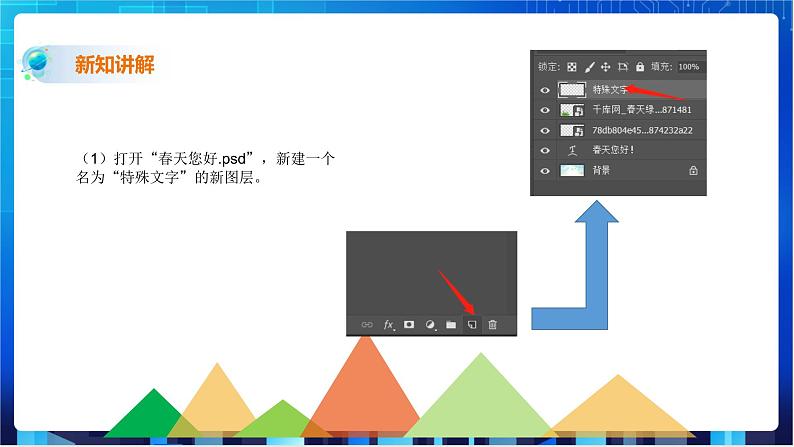The image size is (794, 447).
Task: Select the 千库网_春天绿 layer
Action: coord(634,110)
